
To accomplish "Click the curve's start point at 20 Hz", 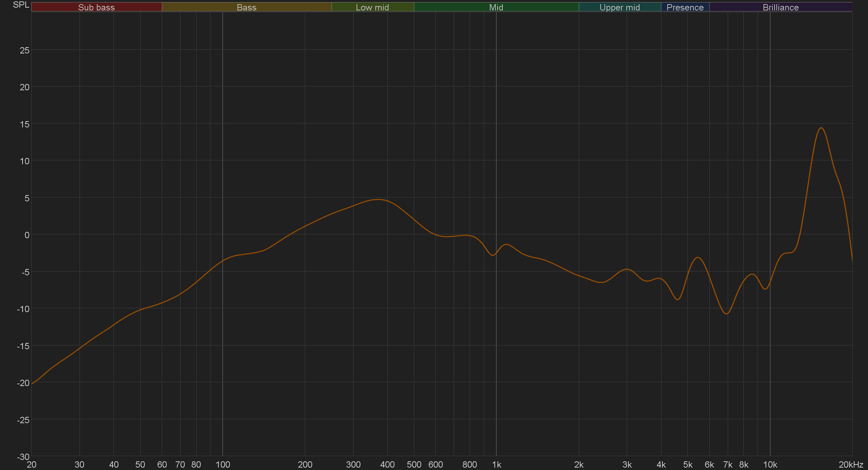I will click(x=32, y=384).
